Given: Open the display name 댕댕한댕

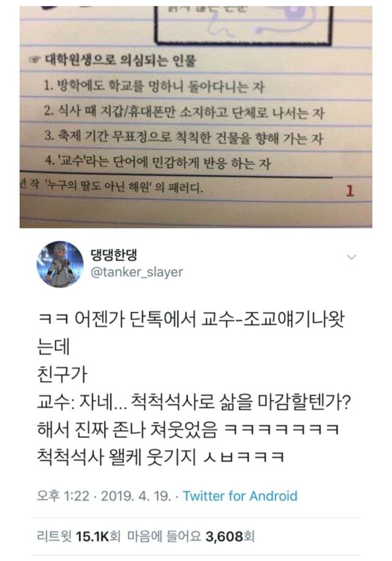Looking at the screenshot, I should coord(114,254).
